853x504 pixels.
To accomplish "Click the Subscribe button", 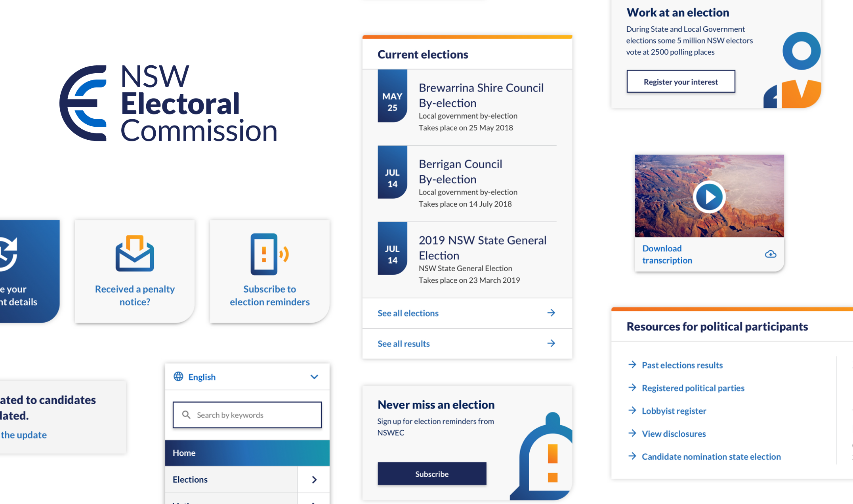I will click(x=432, y=474).
